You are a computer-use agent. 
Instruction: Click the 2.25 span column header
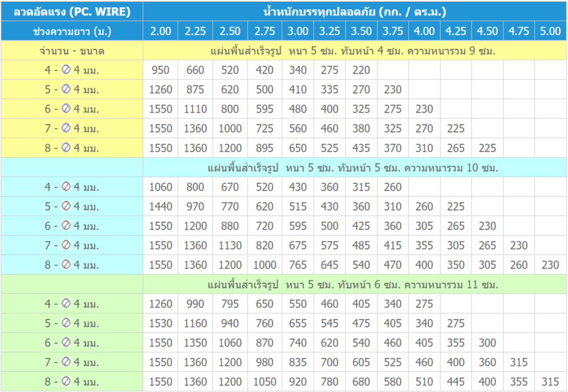[195, 31]
